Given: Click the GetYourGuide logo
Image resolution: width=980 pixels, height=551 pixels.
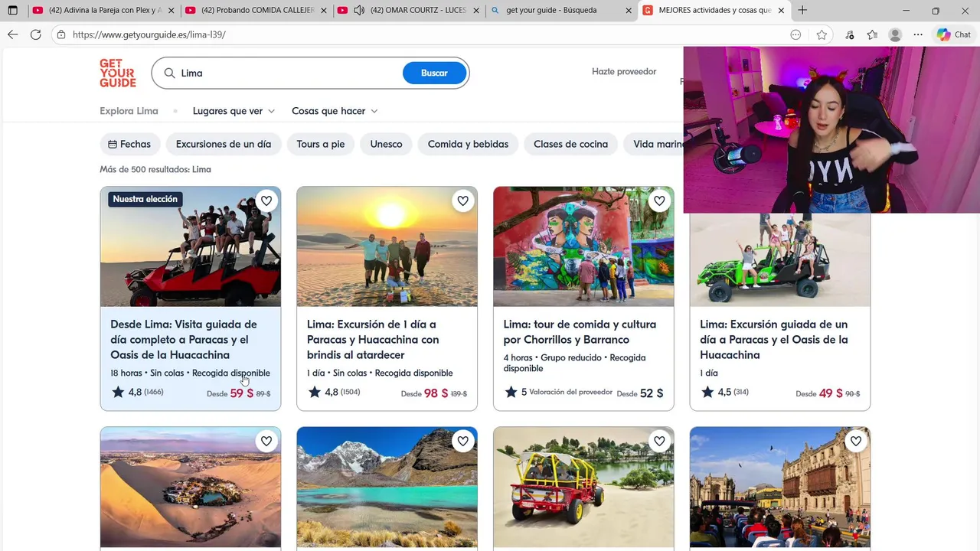Looking at the screenshot, I should click(117, 73).
